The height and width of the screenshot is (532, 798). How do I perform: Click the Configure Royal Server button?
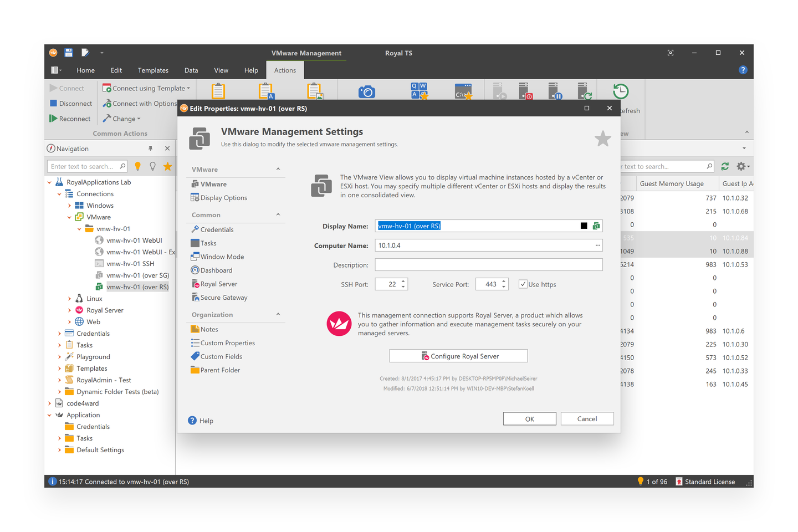coord(458,356)
